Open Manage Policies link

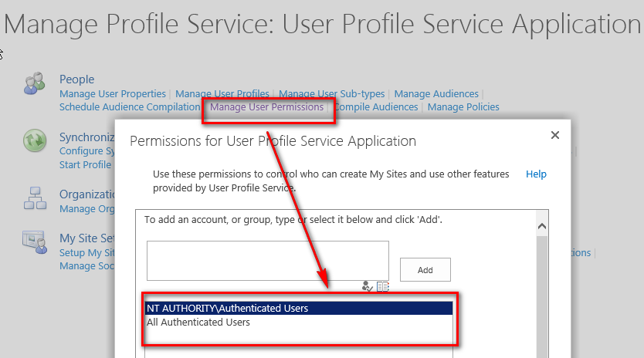tap(463, 106)
